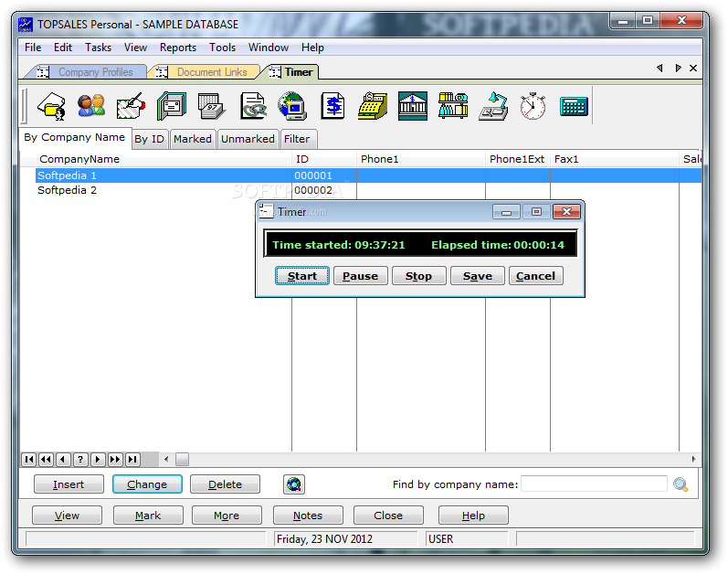Click the globe and computer icon
This screenshot has width=728, height=574.
click(x=292, y=106)
